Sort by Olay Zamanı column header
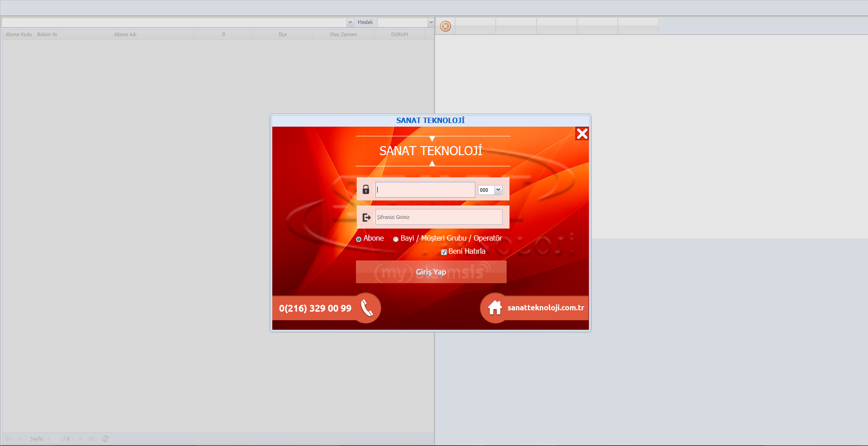 click(x=343, y=34)
